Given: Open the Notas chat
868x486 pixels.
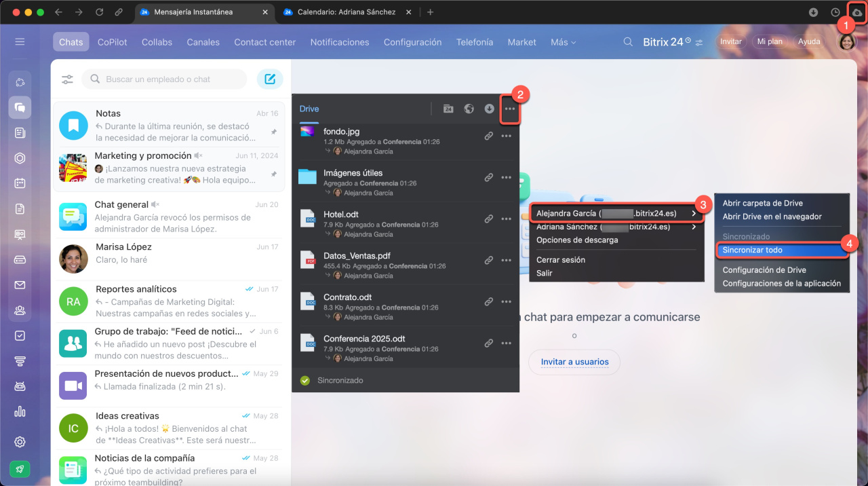Looking at the screenshot, I should pyautogui.click(x=170, y=125).
